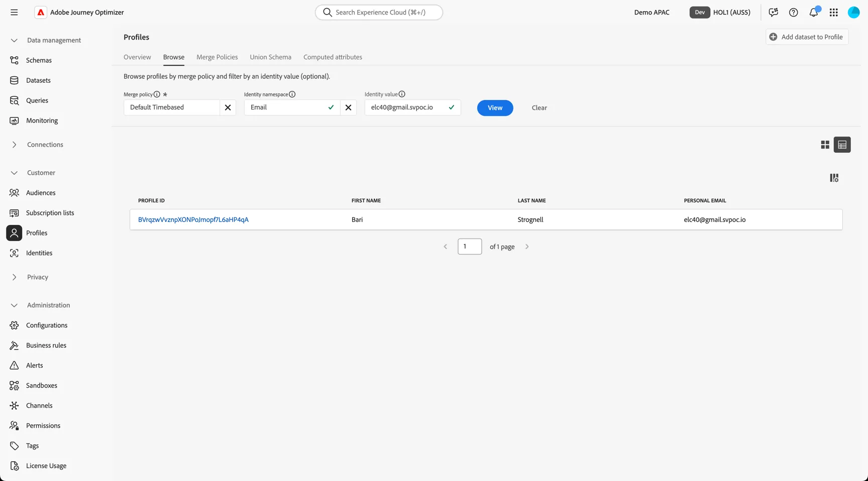868x481 pixels.
Task: Switch to card grid view
Action: pyautogui.click(x=825, y=145)
